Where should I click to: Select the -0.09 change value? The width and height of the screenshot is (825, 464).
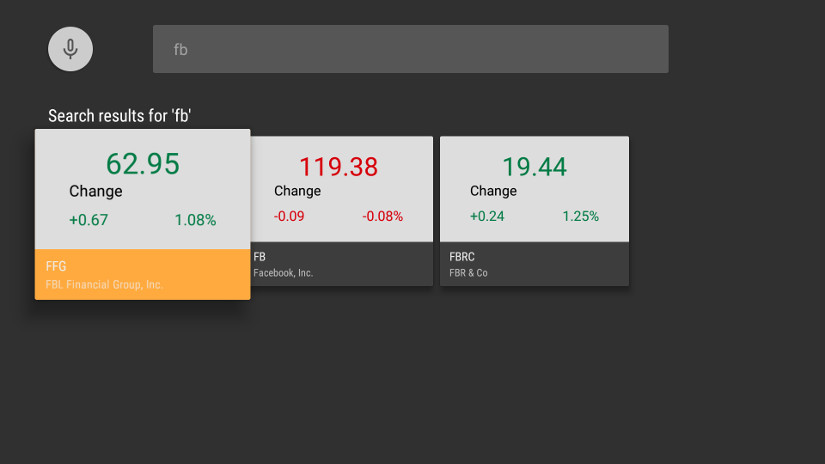tap(289, 216)
